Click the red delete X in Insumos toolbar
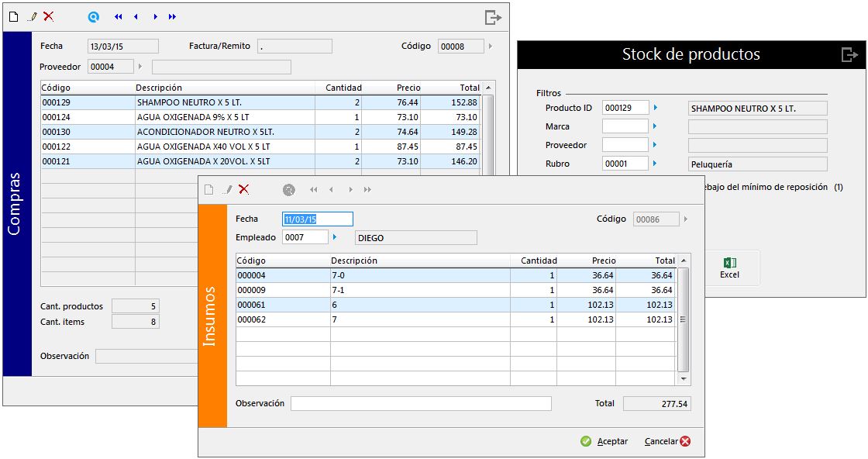 243,189
